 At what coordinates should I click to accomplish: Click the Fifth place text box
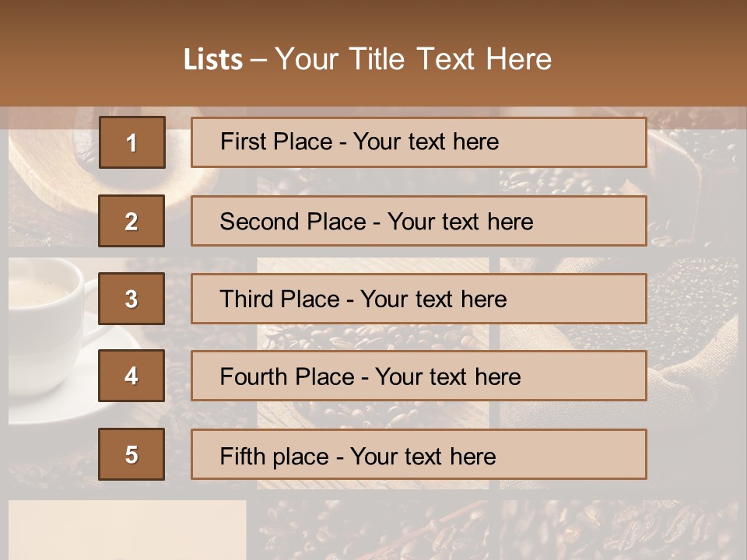(419, 454)
